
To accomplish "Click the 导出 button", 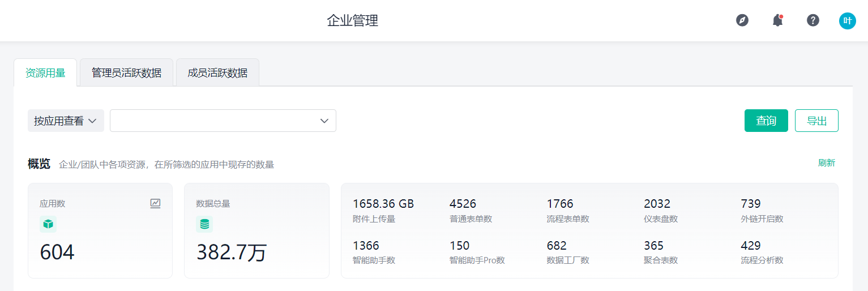I will tap(816, 121).
